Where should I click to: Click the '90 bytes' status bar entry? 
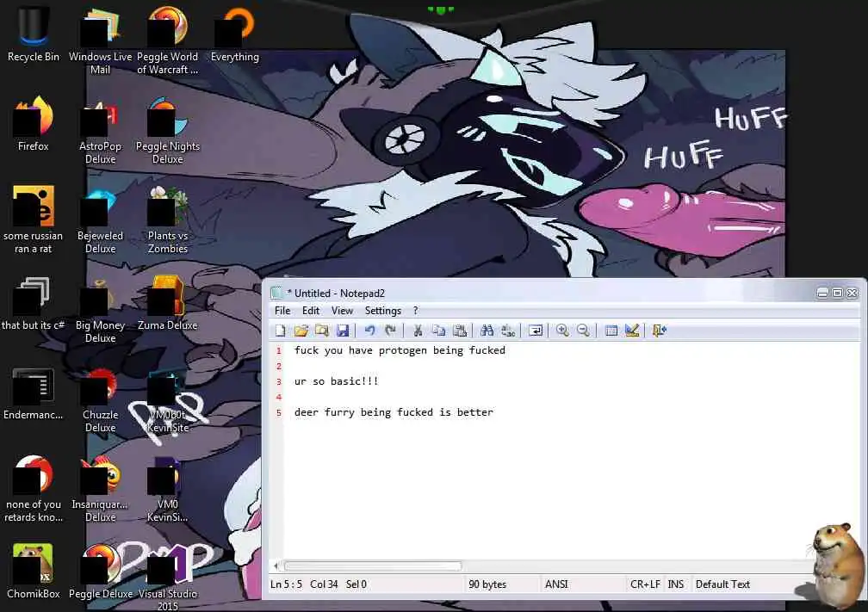coord(487,584)
